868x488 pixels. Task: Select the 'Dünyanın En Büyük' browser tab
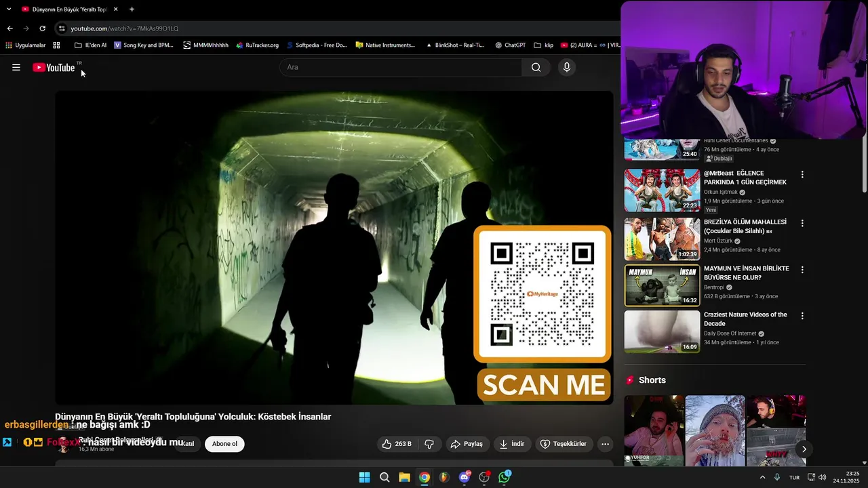pyautogui.click(x=69, y=9)
